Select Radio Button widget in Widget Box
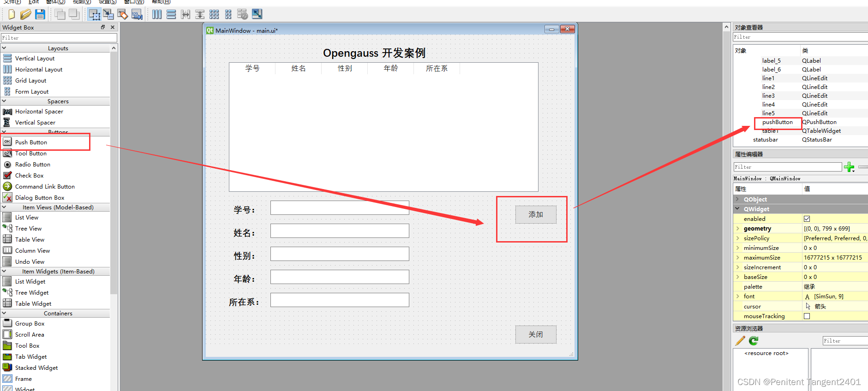Screen dimensions: 868x391 (x=33, y=164)
